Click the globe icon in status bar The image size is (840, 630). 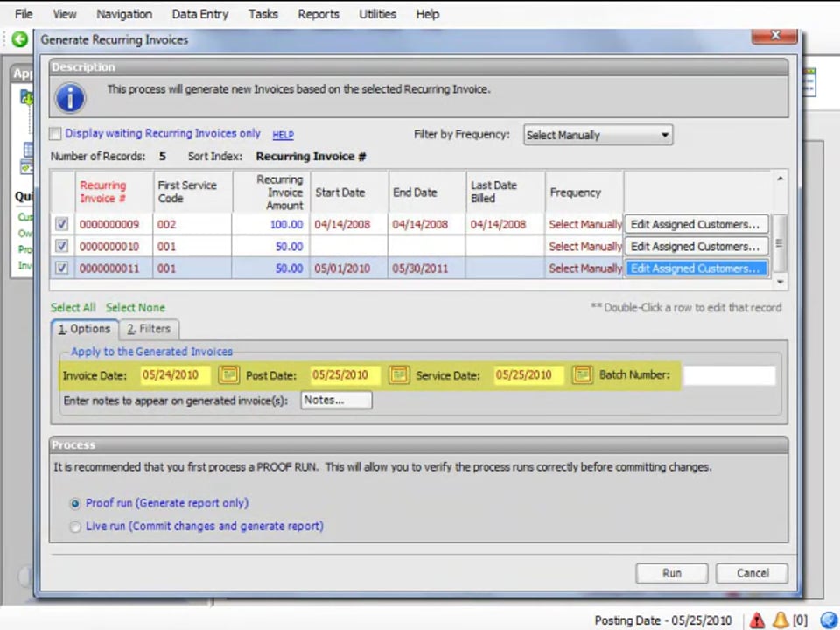[829, 620]
